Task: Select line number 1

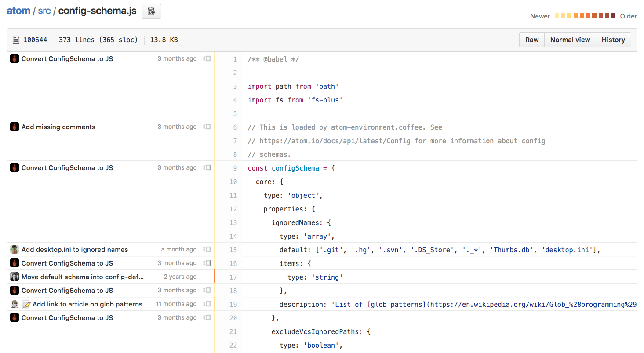Action: pos(235,59)
